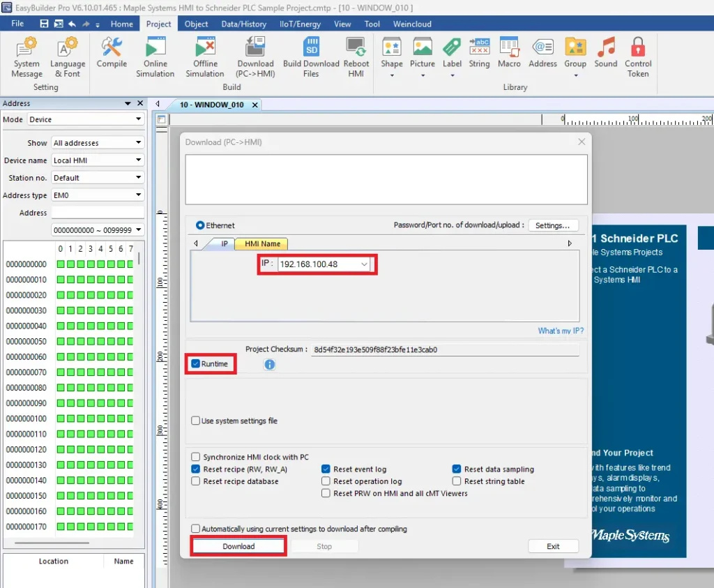Expand the IP address combo box
Screen dimensions: 714x588
(364, 264)
